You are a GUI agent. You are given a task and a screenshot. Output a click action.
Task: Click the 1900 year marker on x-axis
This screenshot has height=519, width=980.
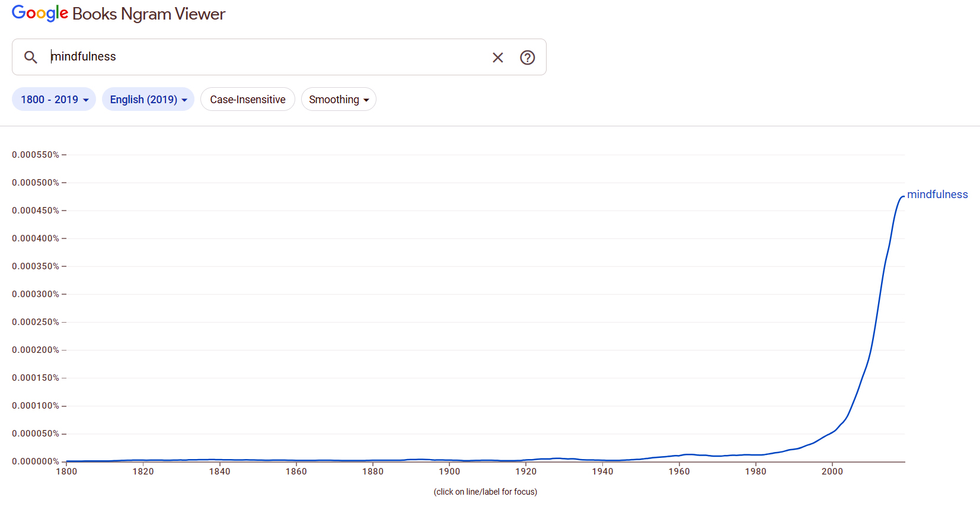pos(449,472)
